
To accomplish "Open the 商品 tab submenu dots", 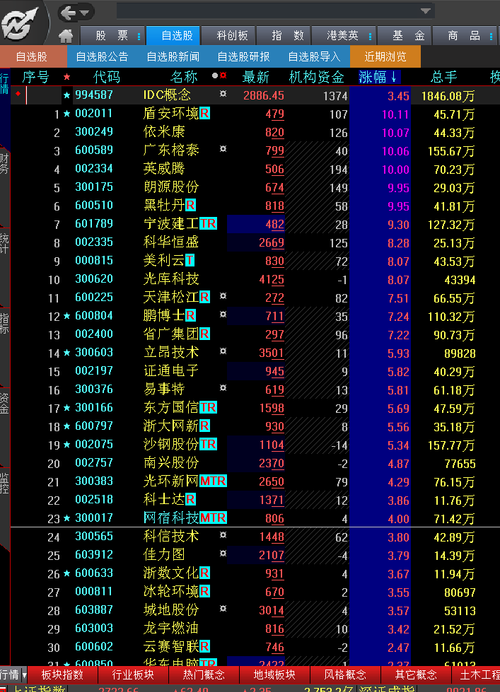I will coord(491,36).
